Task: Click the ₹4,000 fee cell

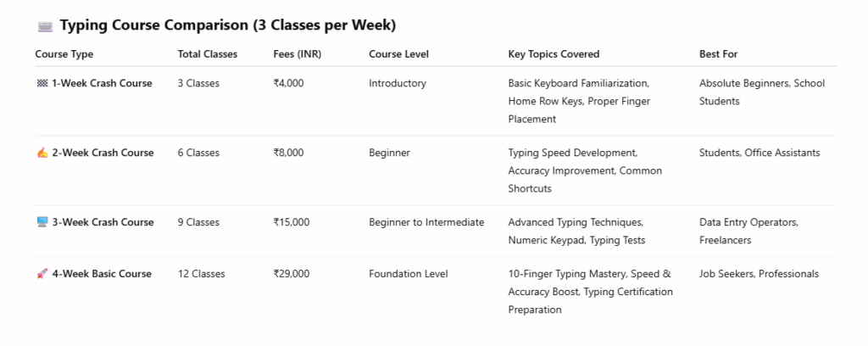Action: coord(288,84)
